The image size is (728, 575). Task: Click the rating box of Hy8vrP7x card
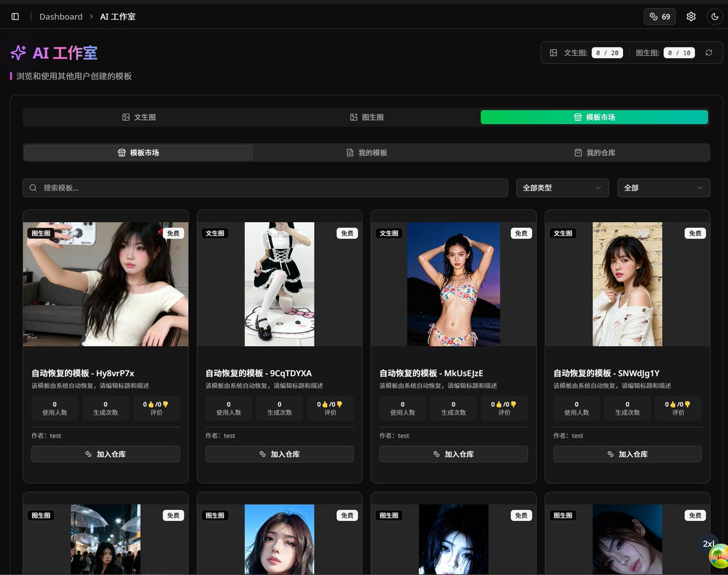[x=157, y=408]
